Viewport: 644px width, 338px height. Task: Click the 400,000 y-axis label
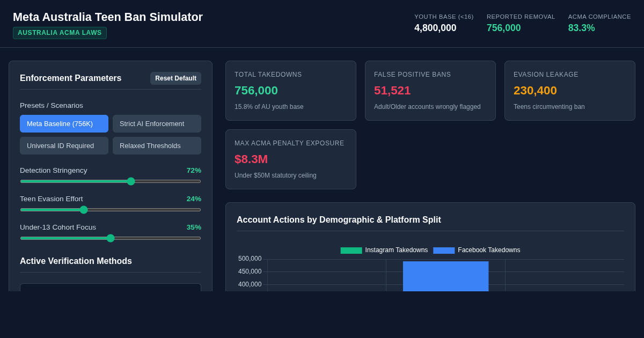(x=250, y=284)
